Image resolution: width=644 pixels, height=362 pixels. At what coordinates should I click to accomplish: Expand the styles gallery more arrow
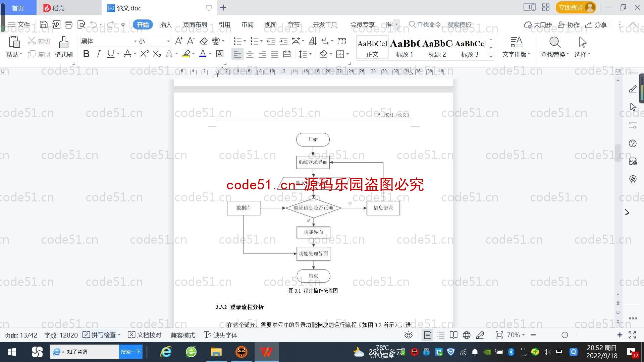pyautogui.click(x=491, y=56)
